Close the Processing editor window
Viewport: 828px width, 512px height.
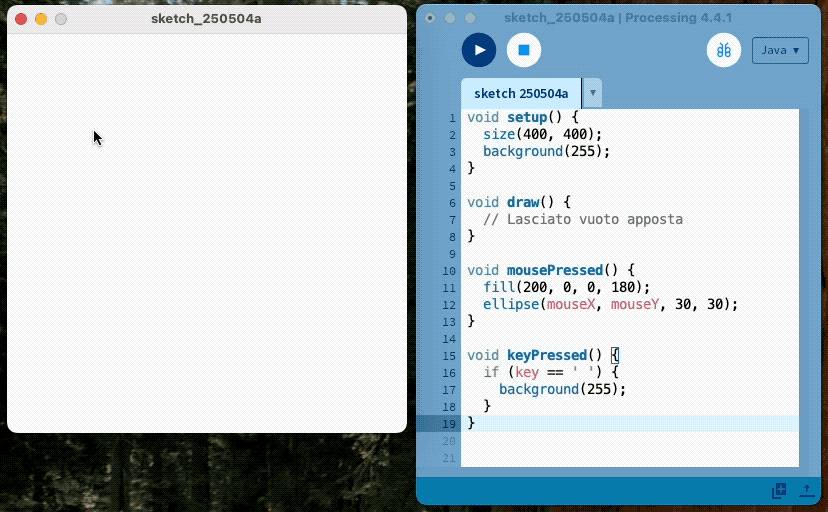point(430,18)
